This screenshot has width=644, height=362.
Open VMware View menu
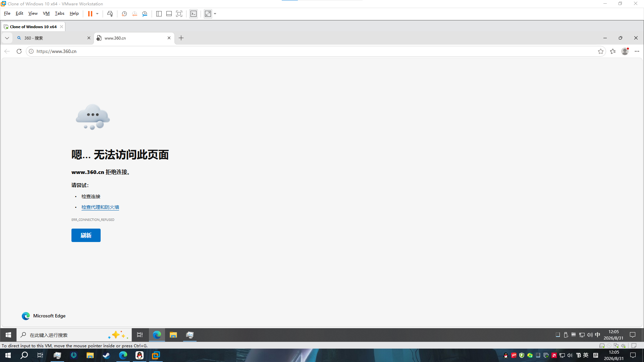(33, 13)
